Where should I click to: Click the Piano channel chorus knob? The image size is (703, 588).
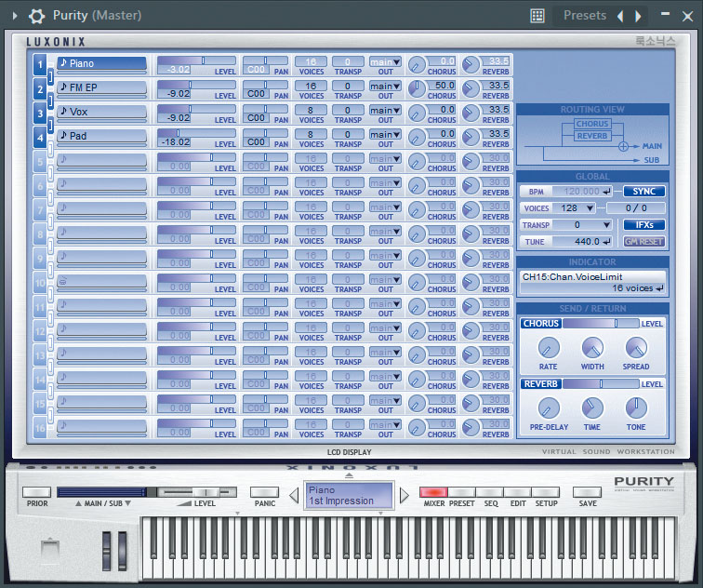pyautogui.click(x=417, y=65)
